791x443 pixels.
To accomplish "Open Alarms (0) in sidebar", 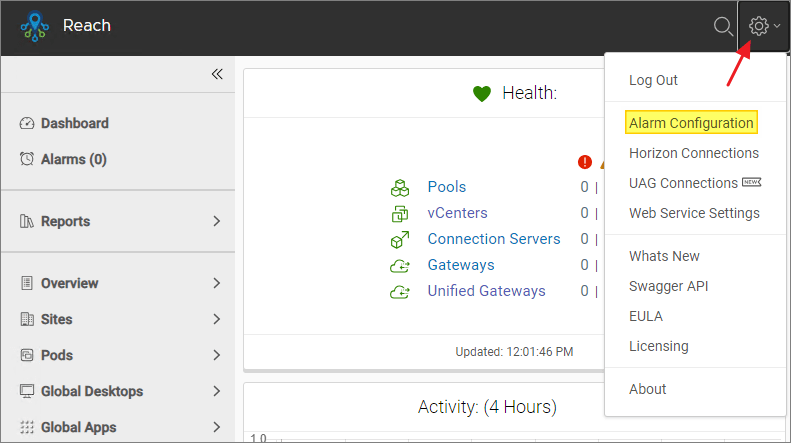I will coord(73,159).
